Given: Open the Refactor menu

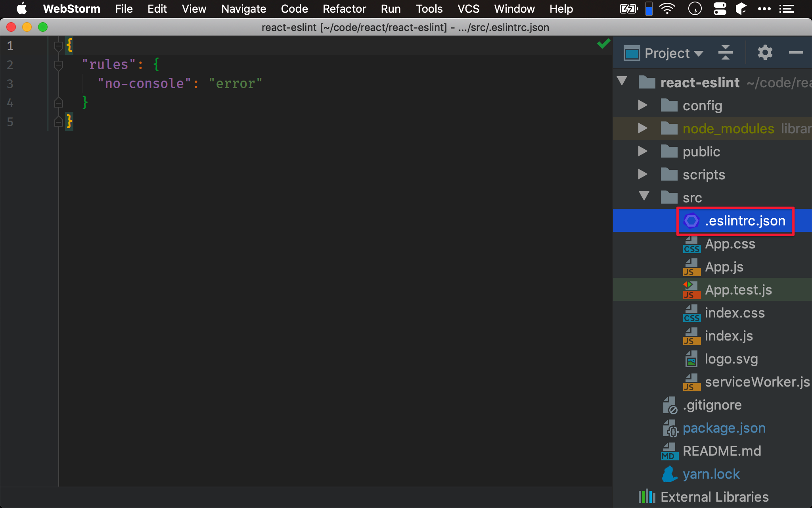Looking at the screenshot, I should [x=344, y=8].
